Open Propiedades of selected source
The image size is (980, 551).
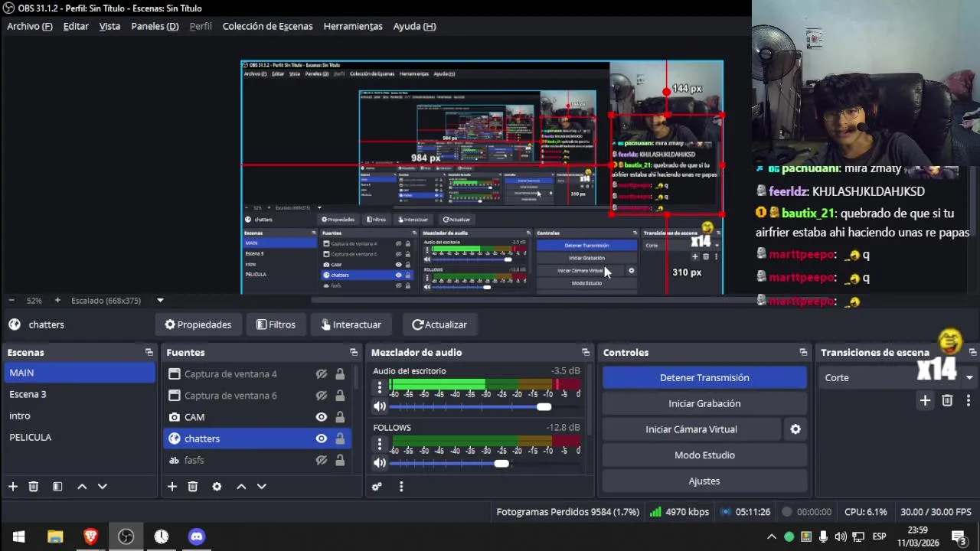point(198,324)
